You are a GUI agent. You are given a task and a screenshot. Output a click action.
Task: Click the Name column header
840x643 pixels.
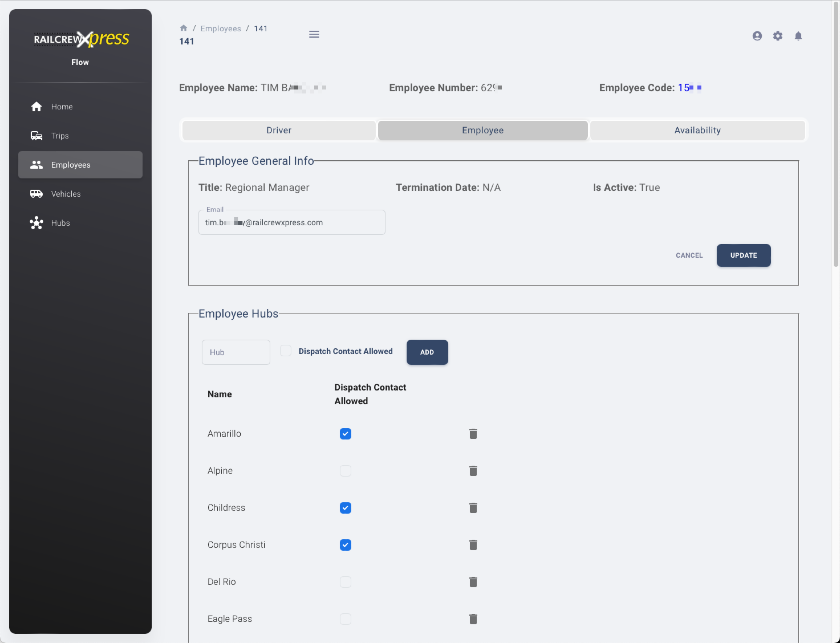[219, 394]
